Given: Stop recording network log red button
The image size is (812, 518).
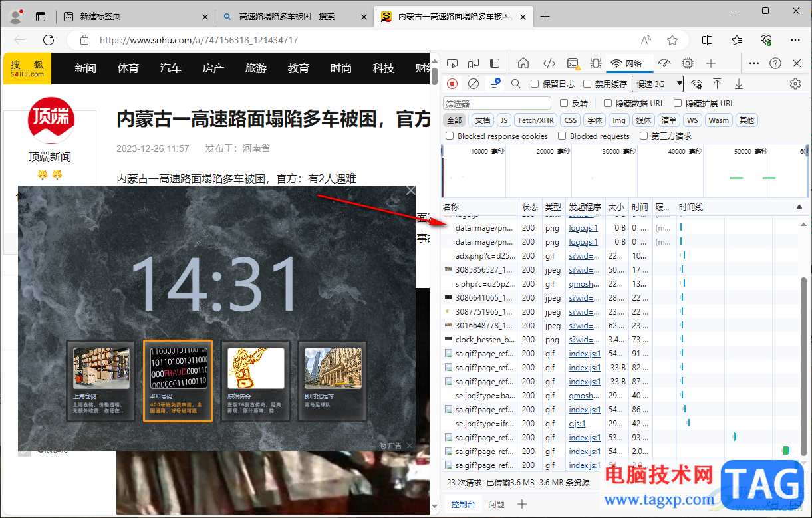Looking at the screenshot, I should click(452, 84).
